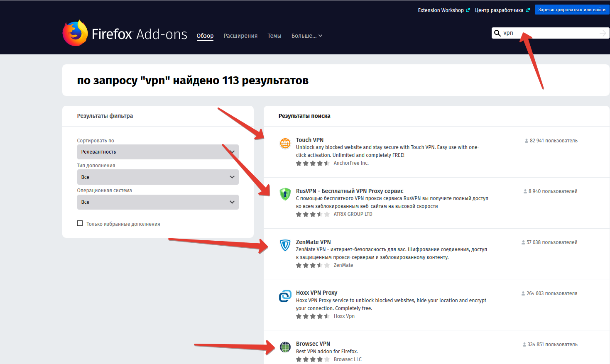Click RusVPN star rating
This screenshot has width=610, height=364.
pos(313,214)
